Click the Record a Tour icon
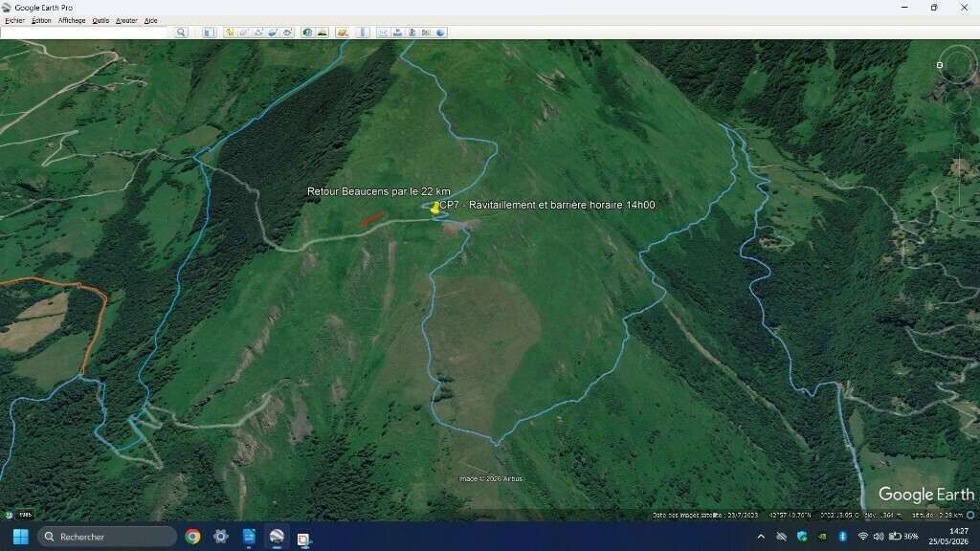 click(287, 33)
